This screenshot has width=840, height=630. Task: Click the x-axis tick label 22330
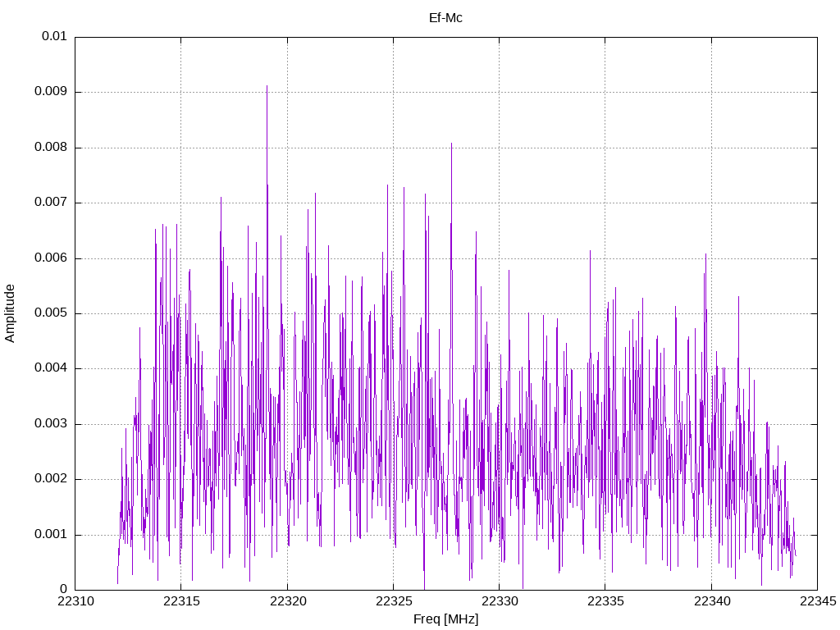500,601
